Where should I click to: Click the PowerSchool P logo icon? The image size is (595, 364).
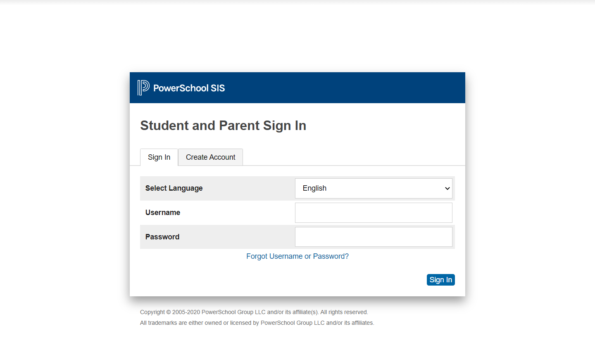coord(143,87)
